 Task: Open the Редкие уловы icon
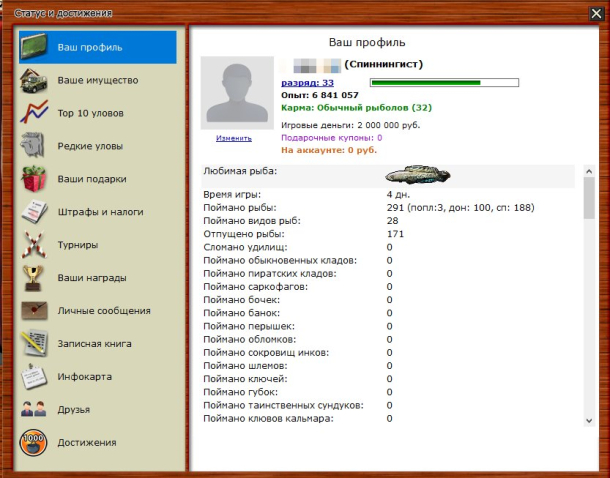click(x=35, y=146)
